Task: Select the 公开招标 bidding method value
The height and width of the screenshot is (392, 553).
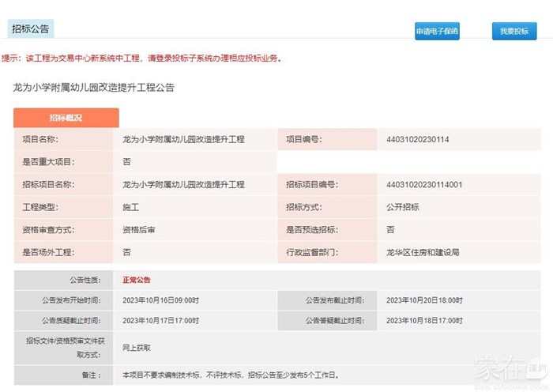Action: [x=402, y=207]
